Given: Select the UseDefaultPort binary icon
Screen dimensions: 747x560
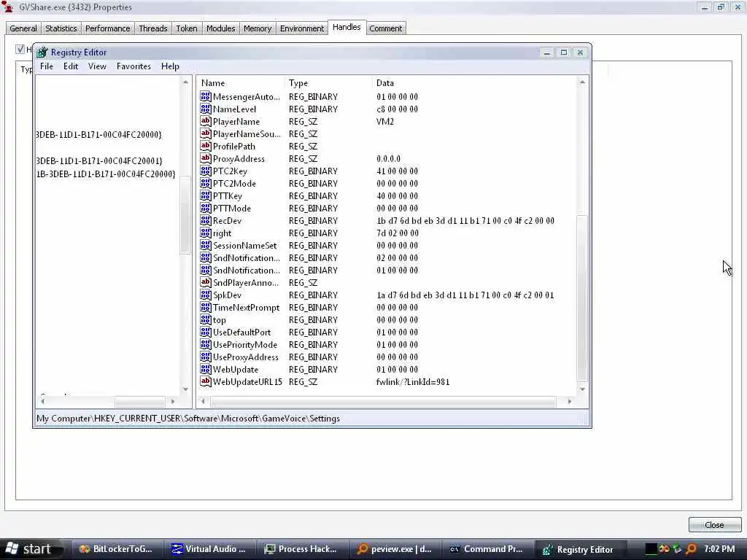Looking at the screenshot, I should pos(205,332).
